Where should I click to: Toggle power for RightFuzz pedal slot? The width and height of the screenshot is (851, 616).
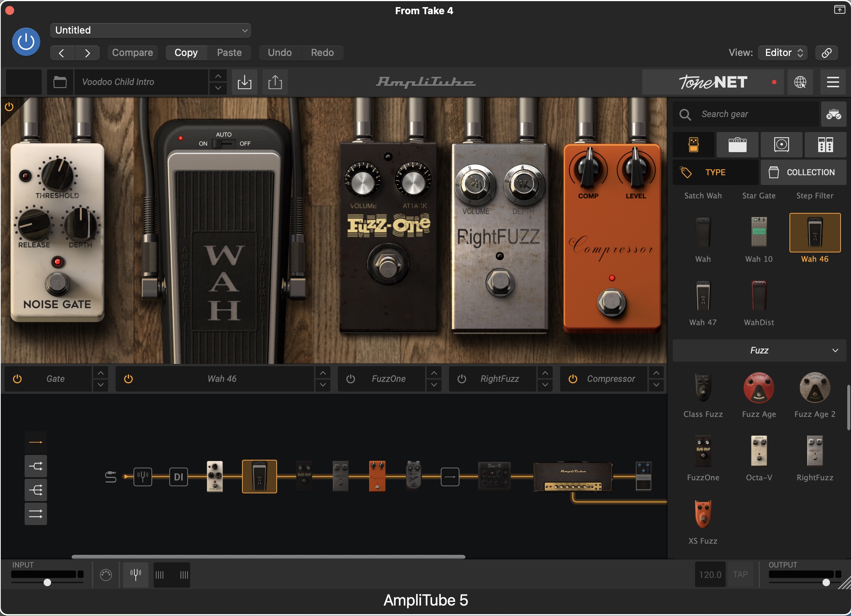(462, 379)
